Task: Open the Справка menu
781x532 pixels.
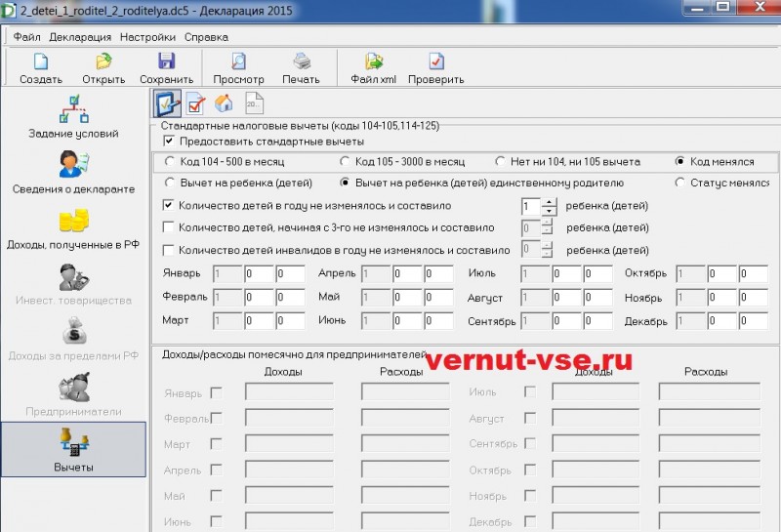Action: tap(206, 37)
